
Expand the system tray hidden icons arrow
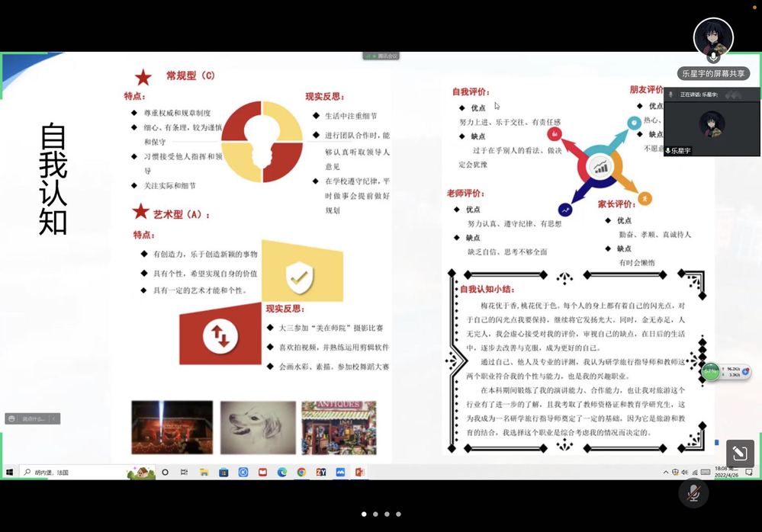(665, 473)
